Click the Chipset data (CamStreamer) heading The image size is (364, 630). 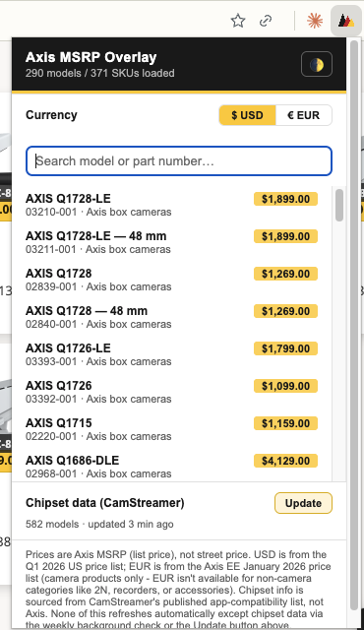[x=104, y=503]
